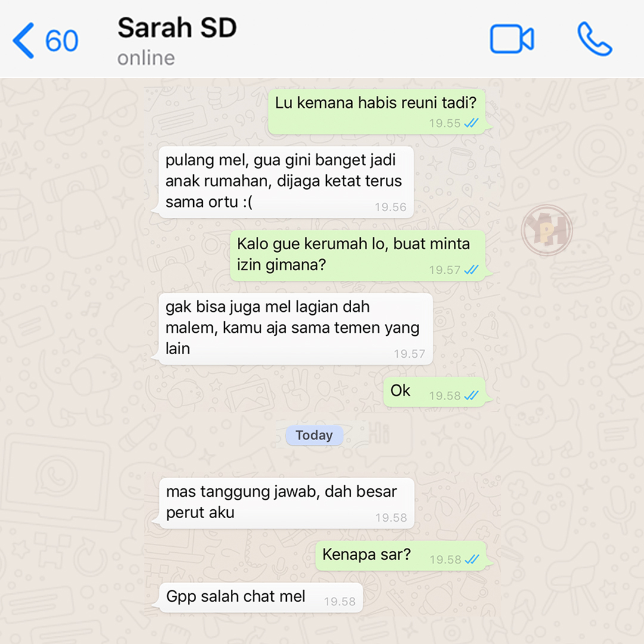
Task: Select the 'Ok' message bubble
Action: pos(434,392)
